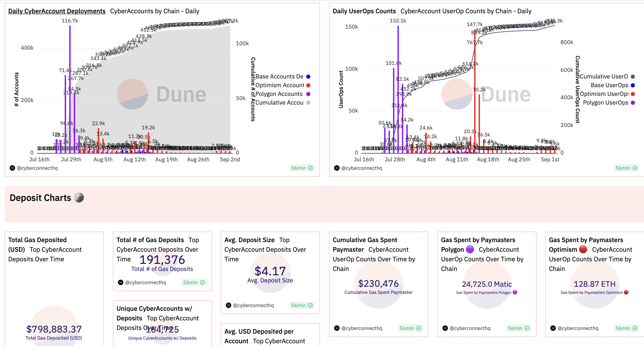This screenshot has width=644, height=346.
Task: Click X icon beside author under UserOps chart
Action: click(x=337, y=168)
